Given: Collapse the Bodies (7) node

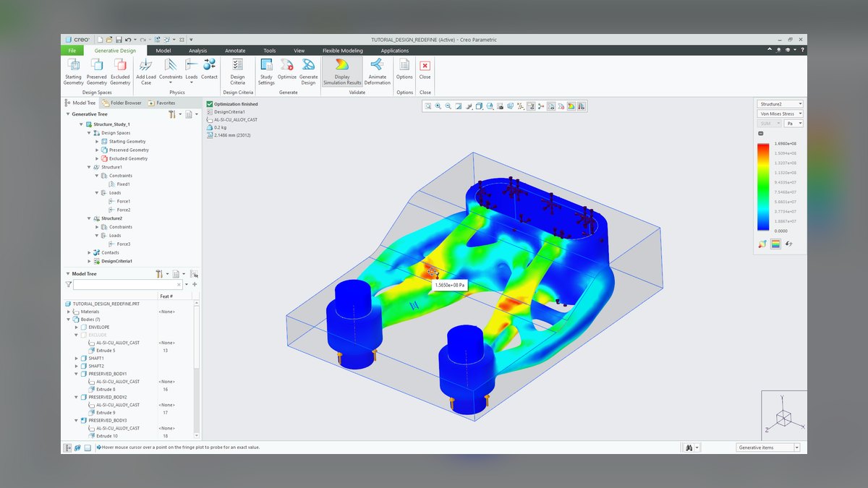Looking at the screenshot, I should 69,319.
